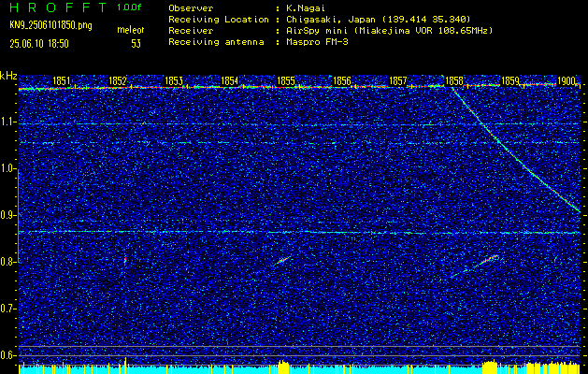Click the 1900 time marker
Viewport: 588px width, 374px height.
pos(566,80)
